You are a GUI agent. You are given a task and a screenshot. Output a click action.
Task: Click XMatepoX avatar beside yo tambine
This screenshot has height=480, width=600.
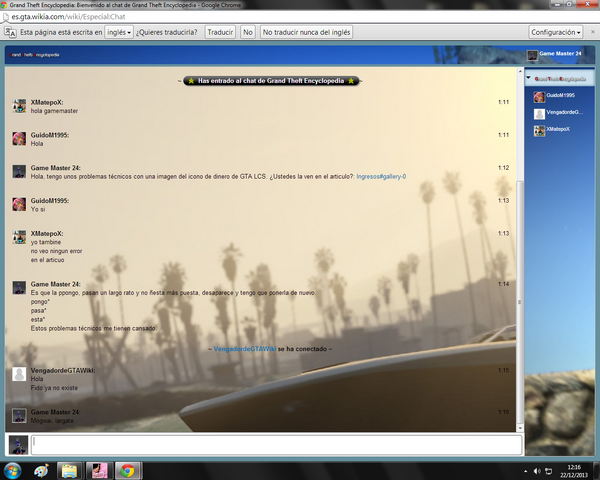click(19, 237)
